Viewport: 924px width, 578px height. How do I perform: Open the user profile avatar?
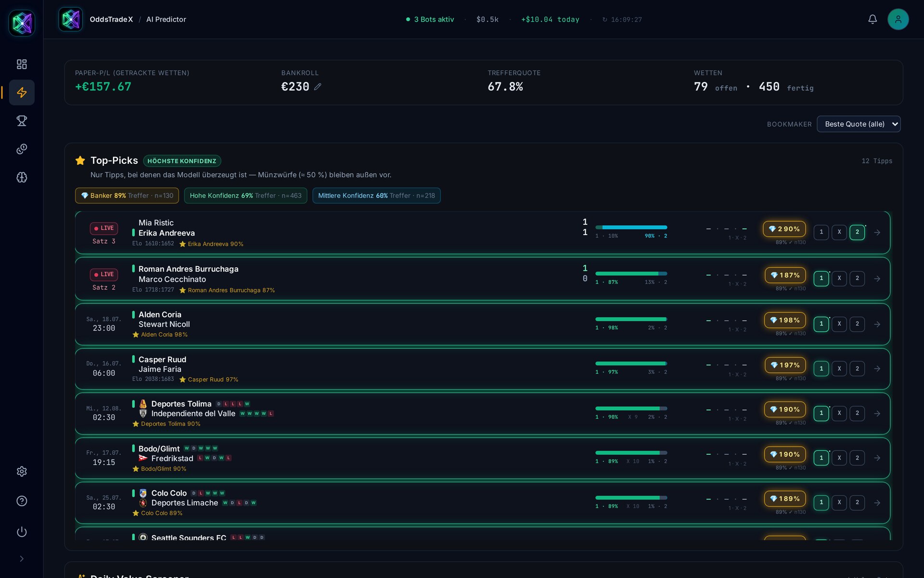coord(898,19)
